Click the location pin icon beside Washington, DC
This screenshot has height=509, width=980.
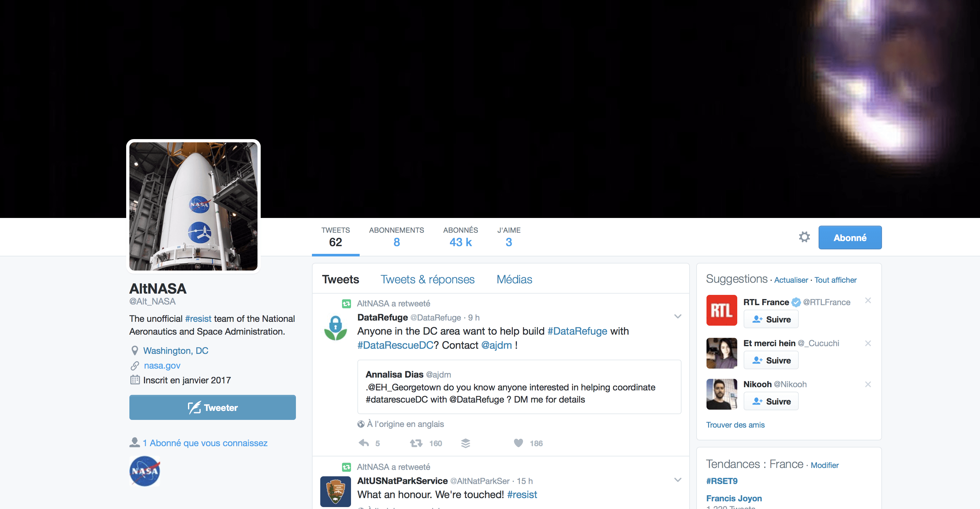(x=135, y=350)
